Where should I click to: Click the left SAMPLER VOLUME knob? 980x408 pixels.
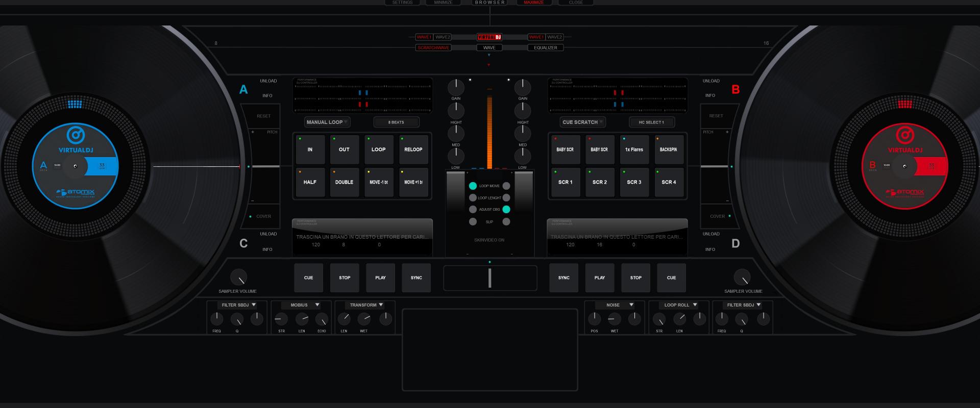pyautogui.click(x=238, y=277)
